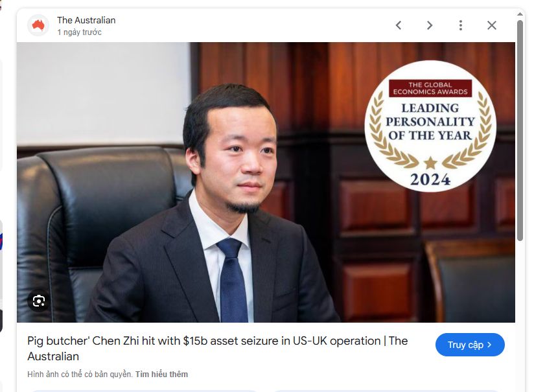Open the large preview photo of the man
534x392 pixels.
[266, 182]
